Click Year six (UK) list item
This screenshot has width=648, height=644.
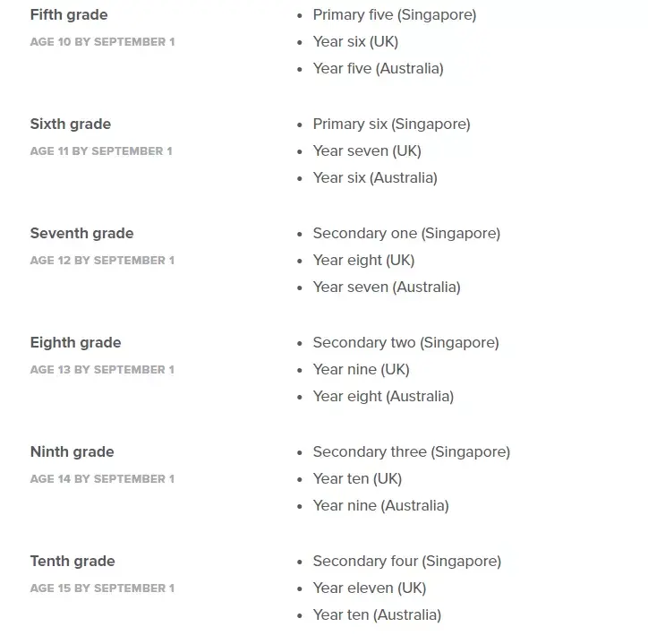355,41
